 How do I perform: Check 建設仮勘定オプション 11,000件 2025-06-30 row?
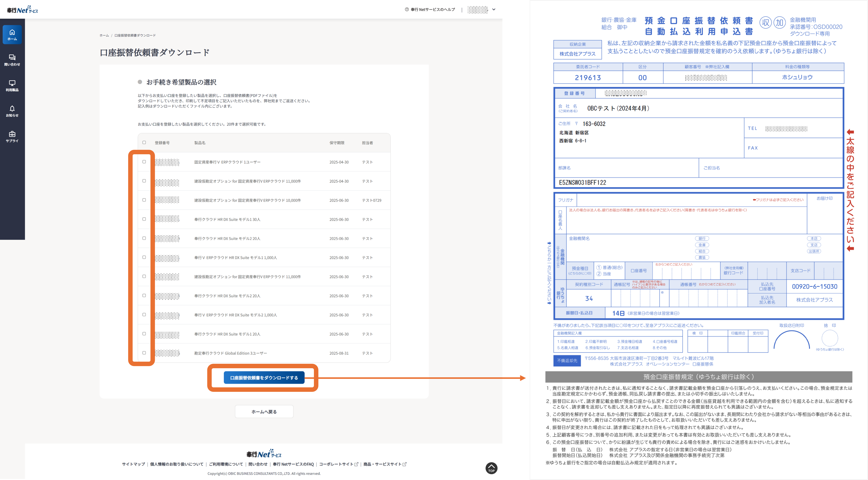[144, 276]
